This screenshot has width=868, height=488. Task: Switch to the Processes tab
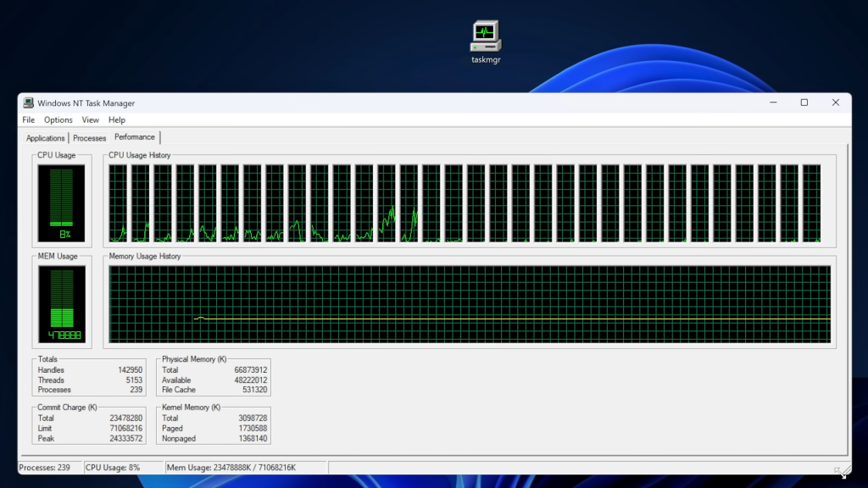[x=90, y=138]
